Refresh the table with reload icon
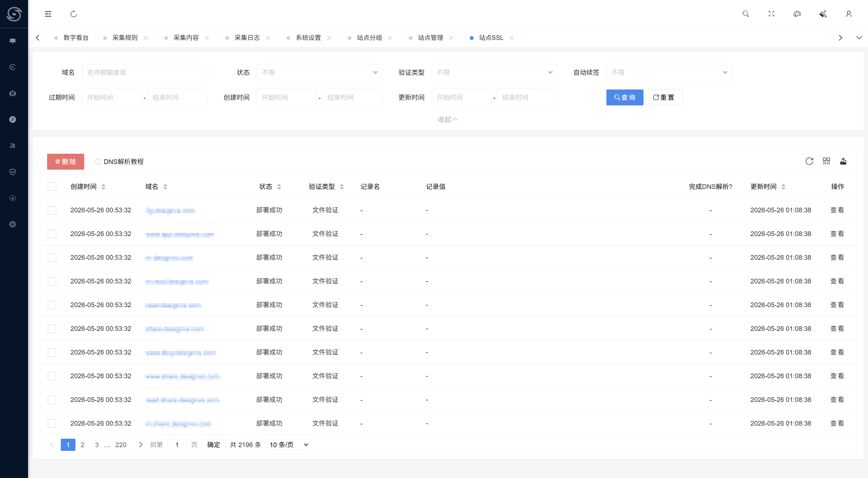 click(809, 161)
